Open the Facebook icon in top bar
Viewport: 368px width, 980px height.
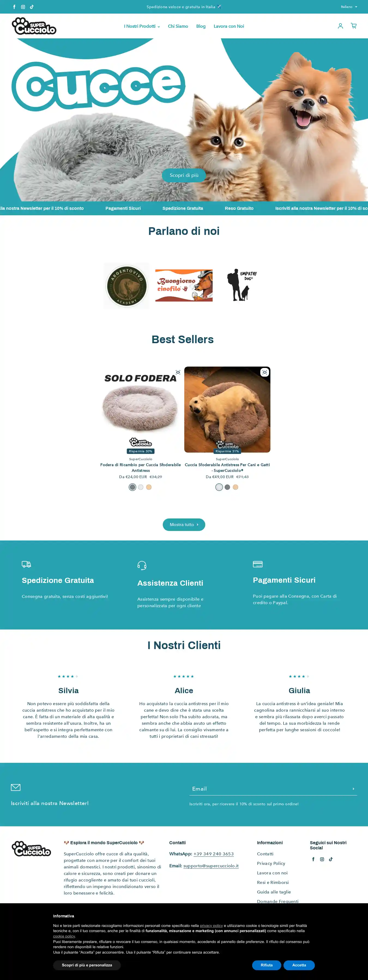pos(14,7)
